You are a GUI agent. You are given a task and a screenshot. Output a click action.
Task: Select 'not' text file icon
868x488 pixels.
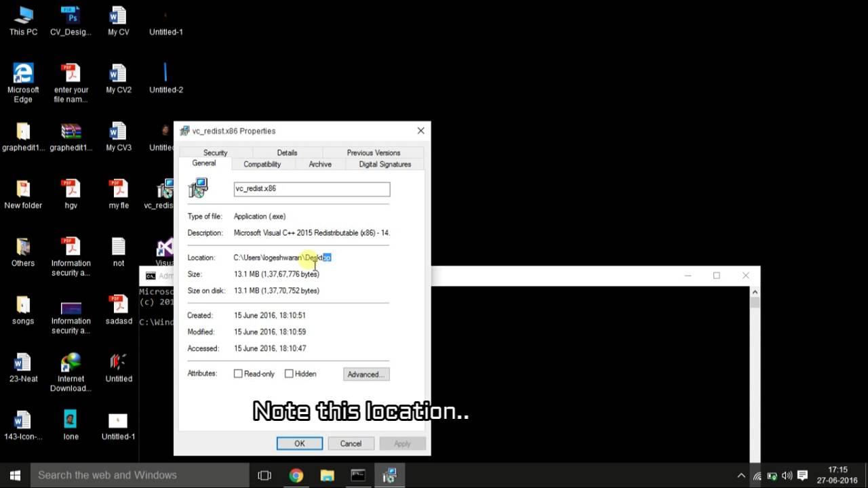(119, 251)
